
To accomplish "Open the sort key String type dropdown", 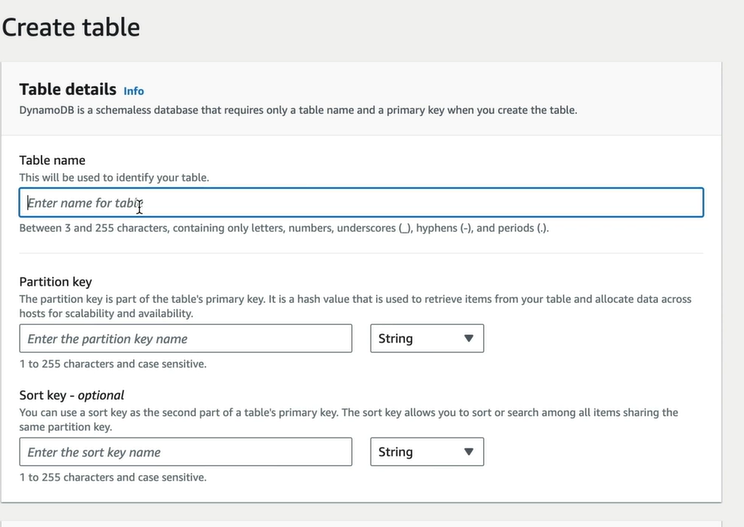I will 427,452.
